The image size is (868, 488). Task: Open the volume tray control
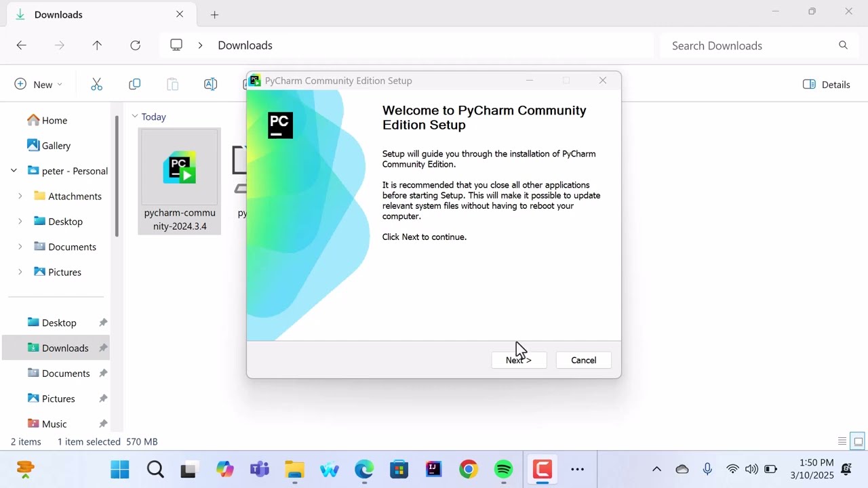(751, 469)
